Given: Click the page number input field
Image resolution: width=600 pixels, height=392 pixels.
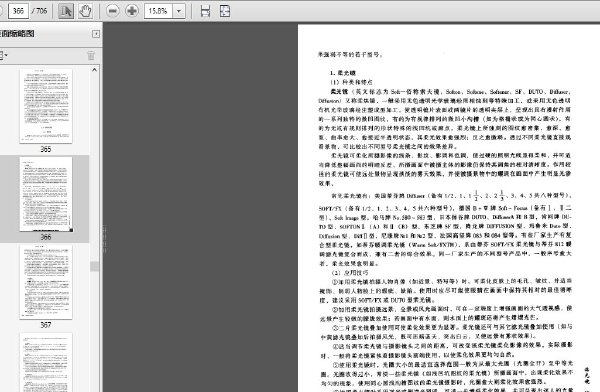Looking at the screenshot, I should point(18,11).
